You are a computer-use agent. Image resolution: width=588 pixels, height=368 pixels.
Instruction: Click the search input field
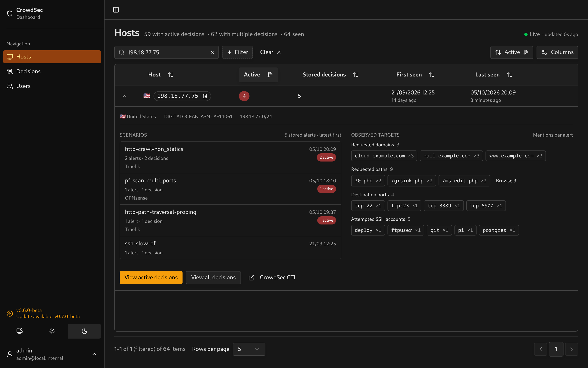[x=166, y=52]
